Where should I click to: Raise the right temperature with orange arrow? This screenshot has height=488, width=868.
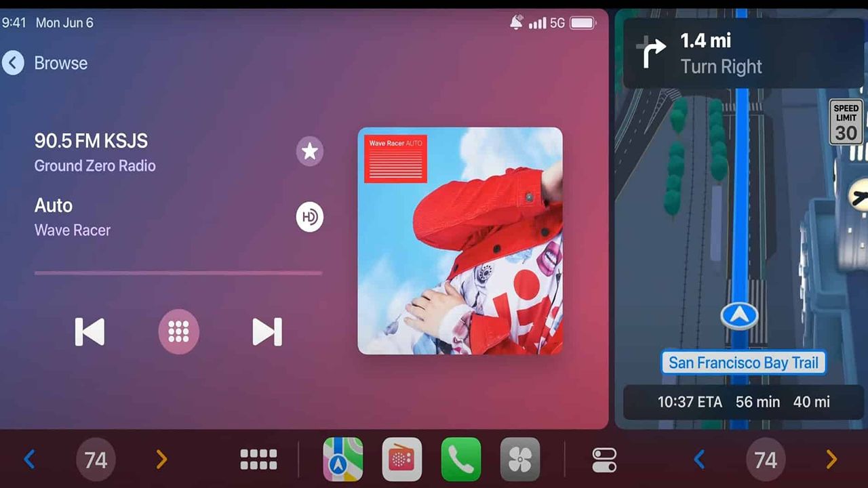pos(831,460)
